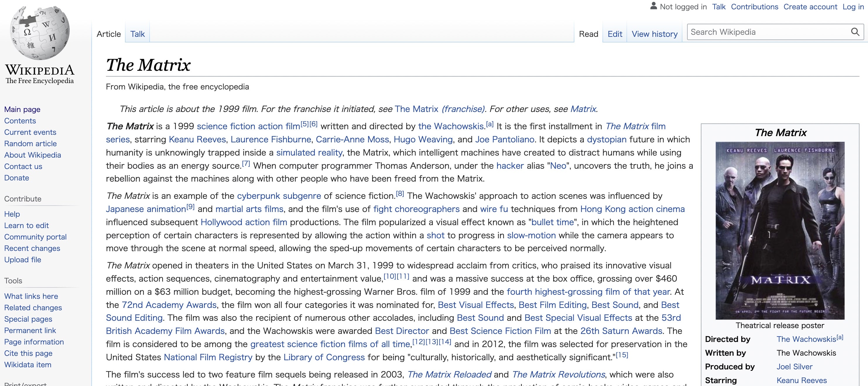The image size is (868, 386).
Task: Open Permanent link
Action: point(30,330)
